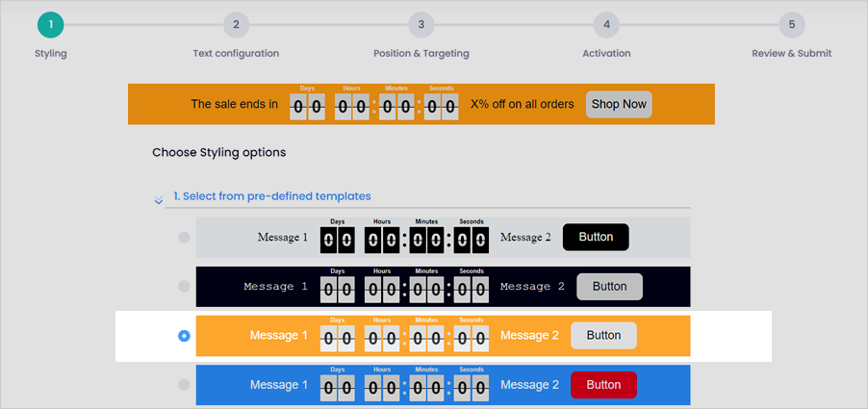Open the Position & Targeting step label
This screenshot has width=868, height=409.
point(421,54)
